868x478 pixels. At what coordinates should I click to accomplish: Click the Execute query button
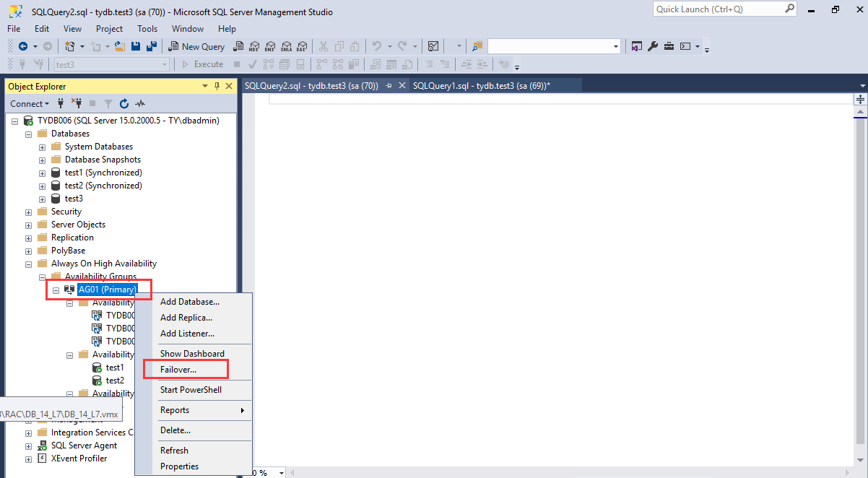click(x=202, y=64)
